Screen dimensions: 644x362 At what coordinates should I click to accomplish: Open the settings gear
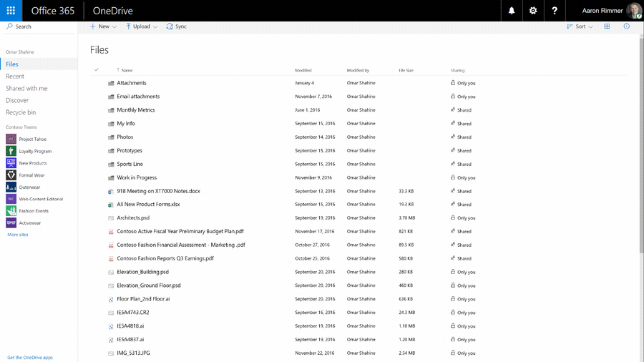point(532,11)
